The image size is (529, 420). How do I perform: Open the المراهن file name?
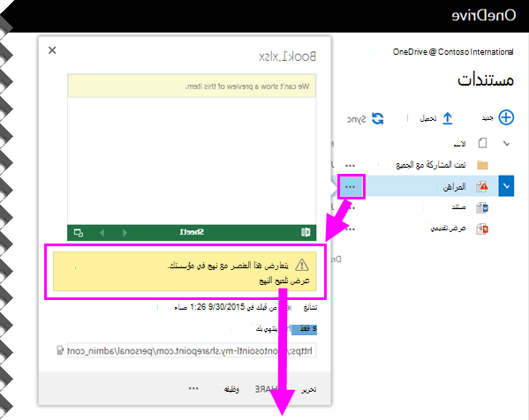tap(455, 186)
